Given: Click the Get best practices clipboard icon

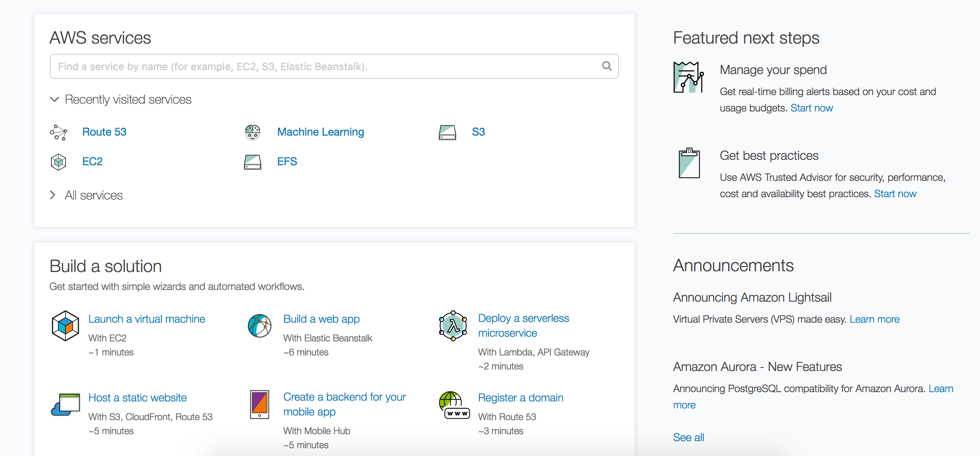Looking at the screenshot, I should point(689,163).
